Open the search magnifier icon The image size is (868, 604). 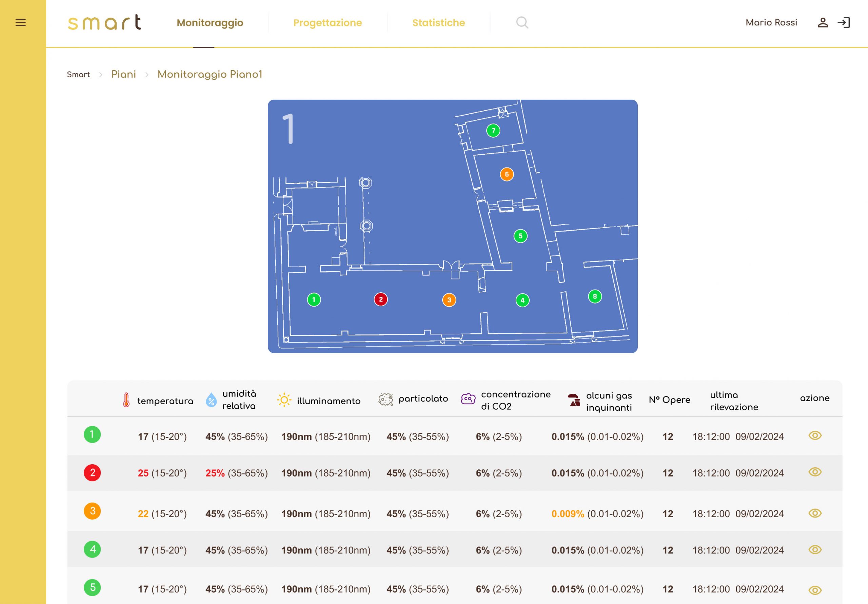(x=522, y=23)
